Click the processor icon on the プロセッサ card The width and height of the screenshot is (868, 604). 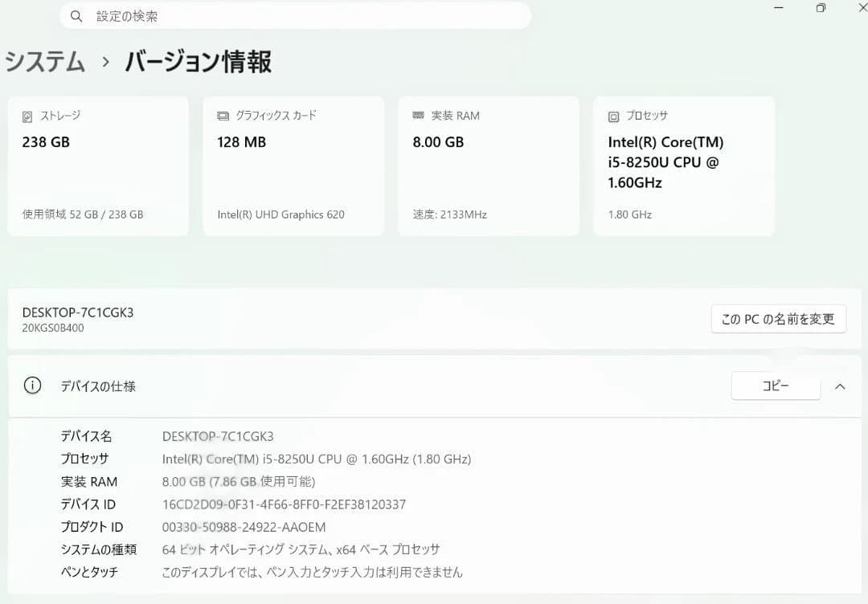(x=614, y=116)
